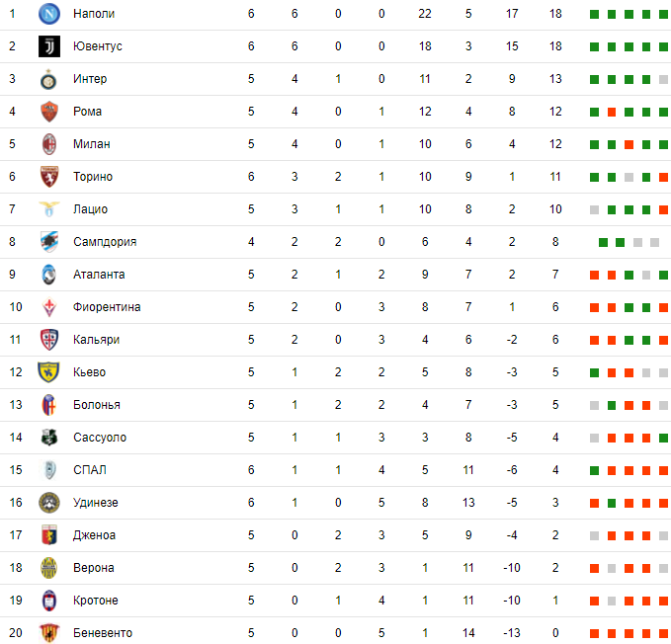Open the Удинезе team link
The width and height of the screenshot is (671, 644).
(96, 503)
